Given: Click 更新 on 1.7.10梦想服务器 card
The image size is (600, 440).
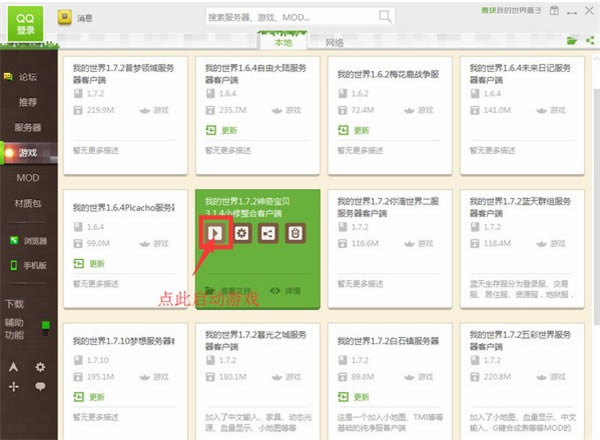Looking at the screenshot, I should click(89, 397).
